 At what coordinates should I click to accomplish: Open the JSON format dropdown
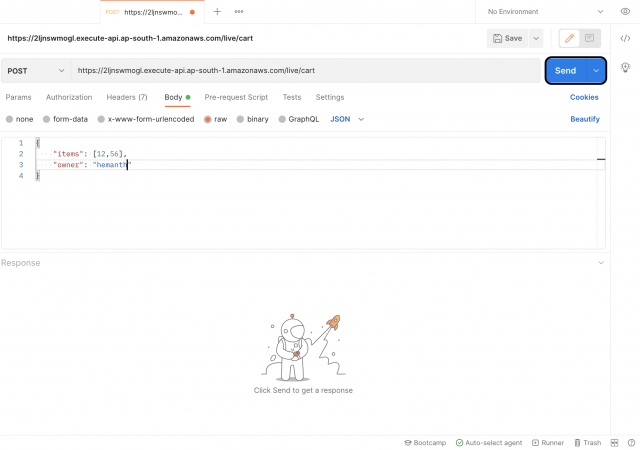347,119
